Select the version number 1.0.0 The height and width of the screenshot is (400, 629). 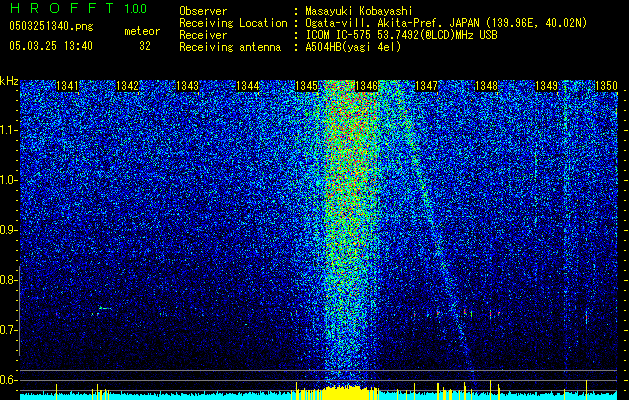click(x=135, y=9)
